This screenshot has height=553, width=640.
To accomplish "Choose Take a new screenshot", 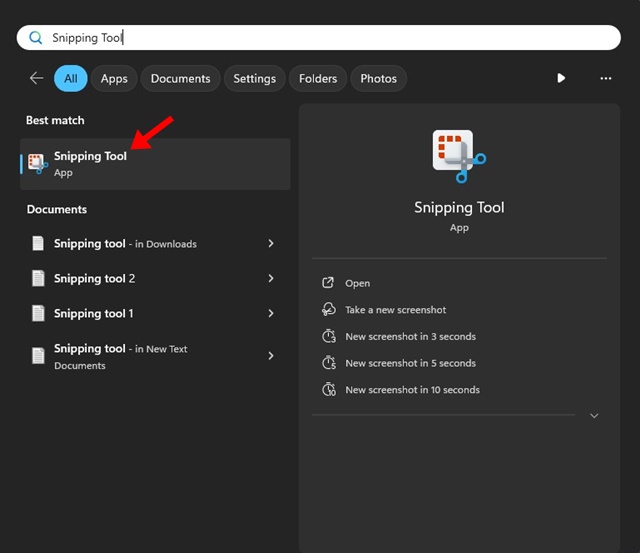I will (x=395, y=310).
